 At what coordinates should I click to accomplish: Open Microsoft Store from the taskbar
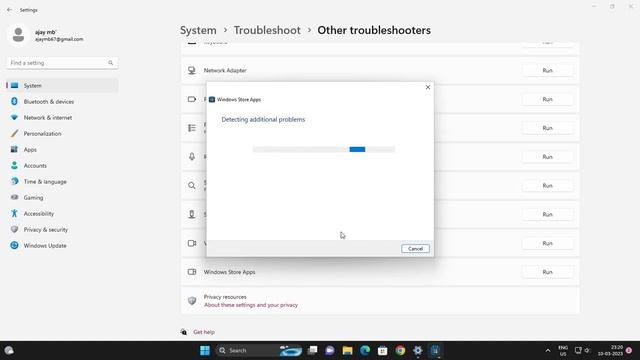(x=382, y=350)
